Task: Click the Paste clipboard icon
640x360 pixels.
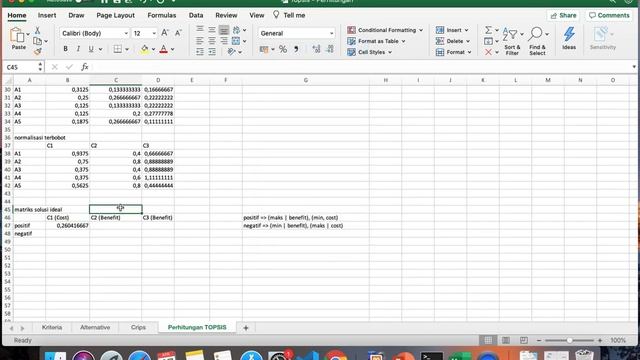Action: pyautogui.click(x=17, y=35)
